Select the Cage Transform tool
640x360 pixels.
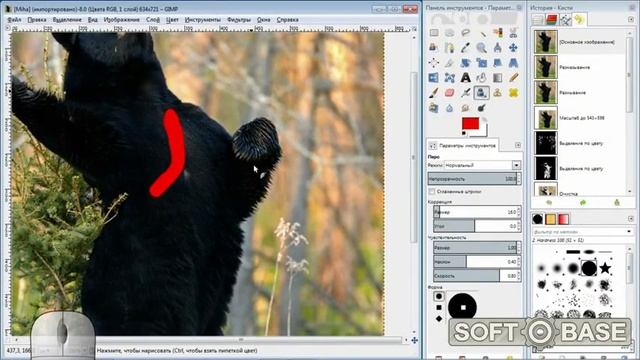pos(450,78)
